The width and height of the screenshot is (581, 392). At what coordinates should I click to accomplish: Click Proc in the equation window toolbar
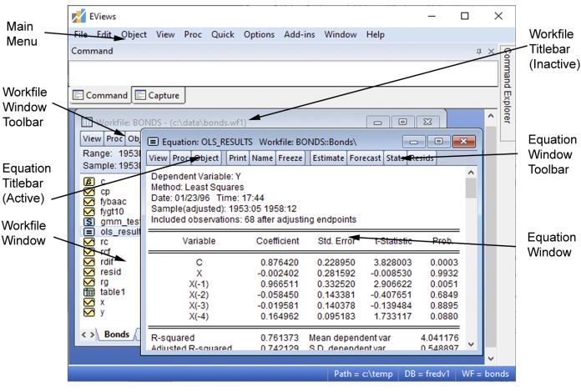click(180, 158)
